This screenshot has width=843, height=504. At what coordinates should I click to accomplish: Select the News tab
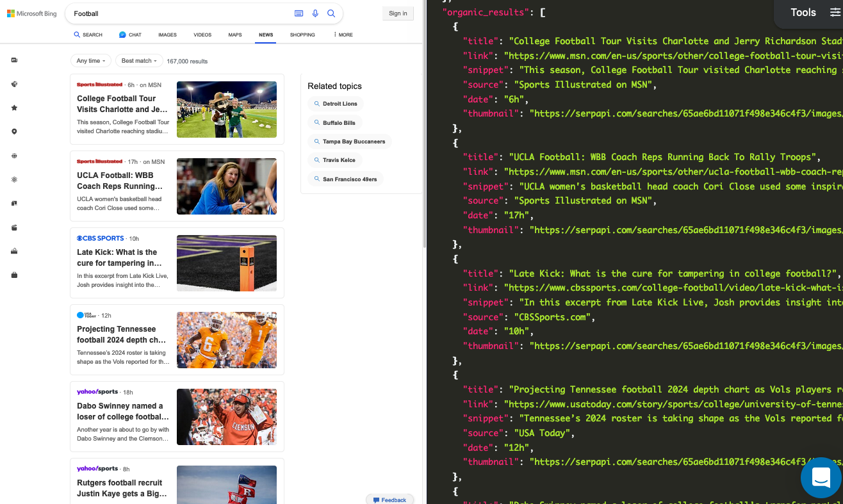tap(266, 35)
